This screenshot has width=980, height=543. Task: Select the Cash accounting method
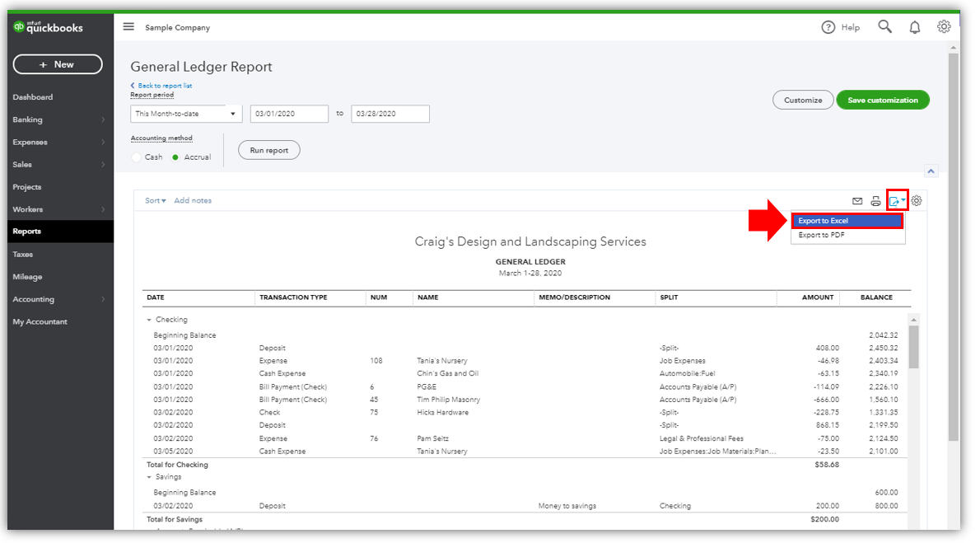tap(136, 157)
